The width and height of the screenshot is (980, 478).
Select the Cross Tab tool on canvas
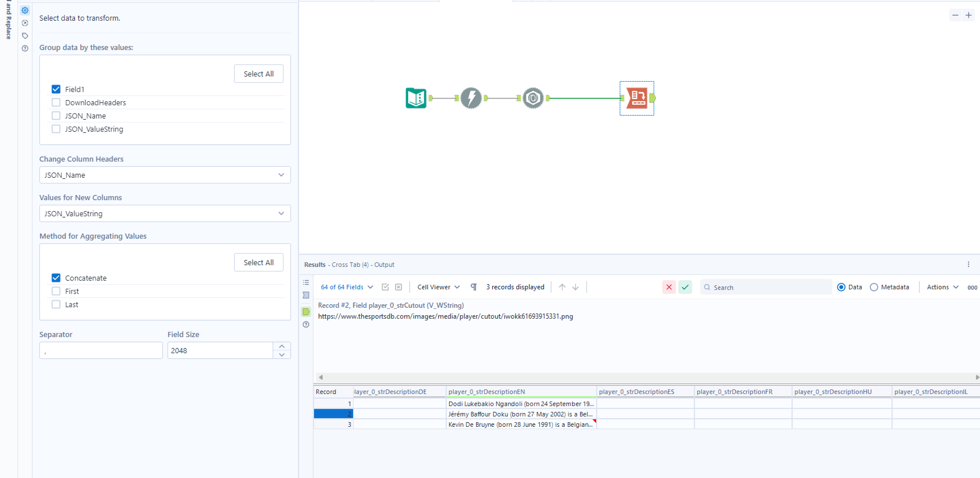(637, 98)
